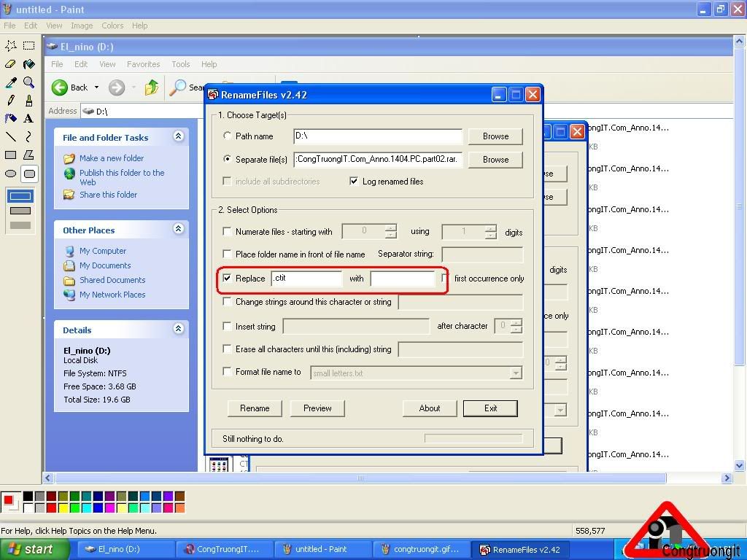Open the Format file name dropdown
The height and width of the screenshot is (560, 747).
(516, 373)
